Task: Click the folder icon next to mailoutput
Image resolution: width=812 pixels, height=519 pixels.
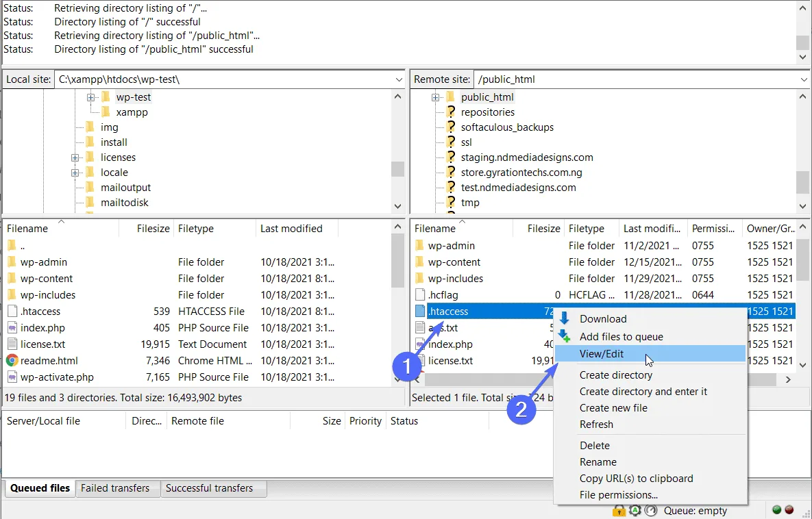Action: pyautogui.click(x=90, y=188)
